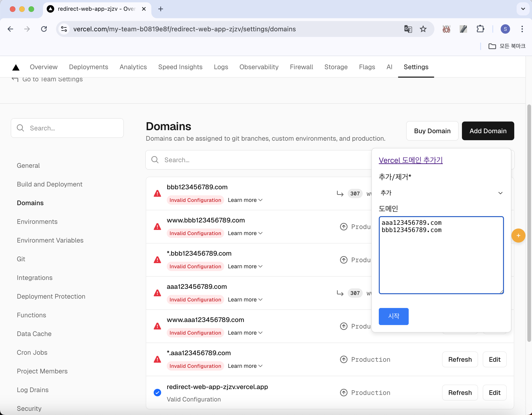Open the browser Extensions puzzle icon
Viewport: 532px width, 415px height.
tap(480, 29)
